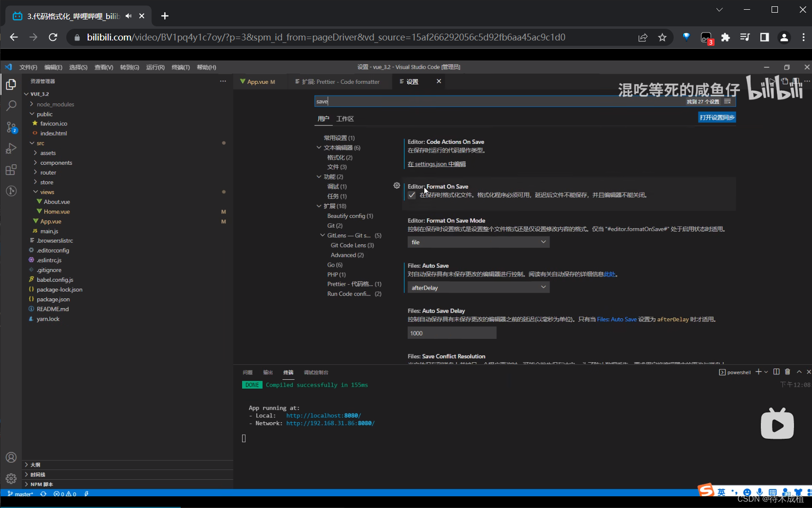Screen dimensions: 812x508
Task: Bookmark this page with star icon
Action: 662,38
